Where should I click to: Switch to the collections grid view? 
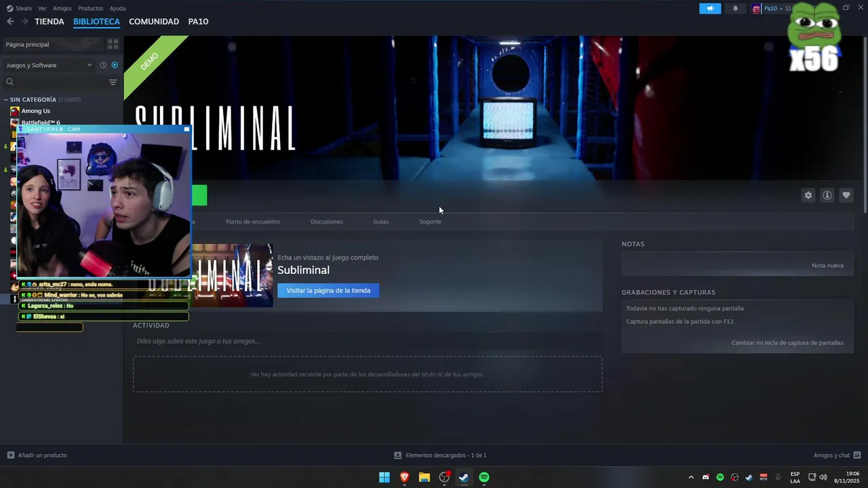[113, 44]
